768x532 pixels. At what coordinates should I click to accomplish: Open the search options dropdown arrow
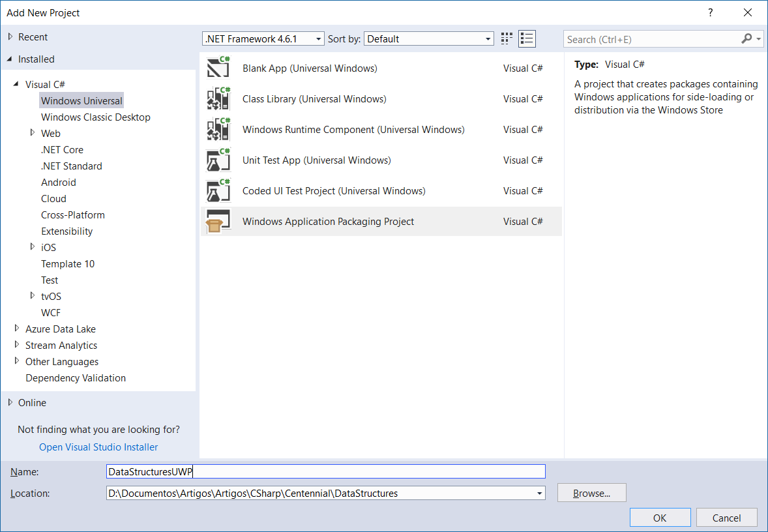(x=759, y=38)
